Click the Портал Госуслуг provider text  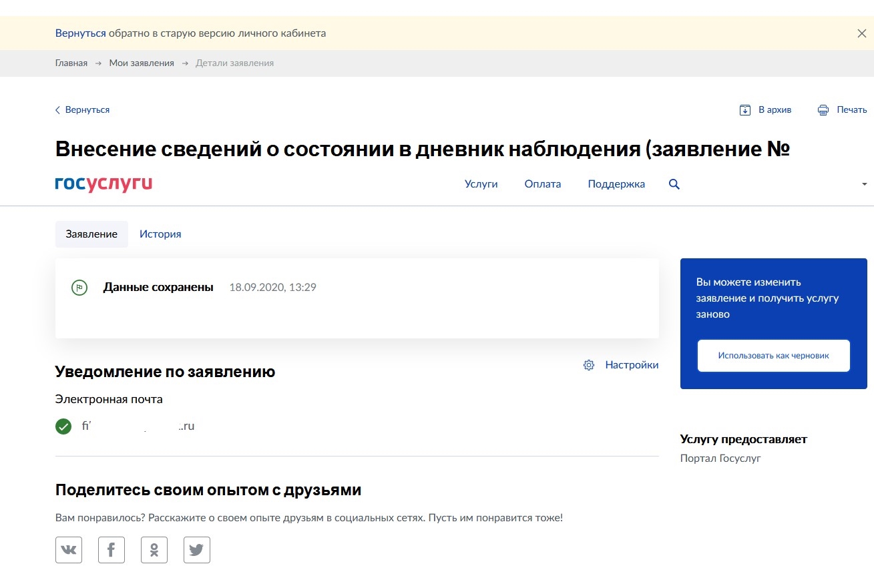tap(720, 459)
